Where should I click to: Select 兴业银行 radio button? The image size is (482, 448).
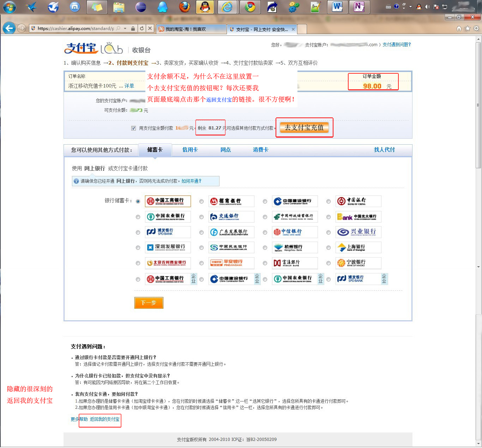329,232
